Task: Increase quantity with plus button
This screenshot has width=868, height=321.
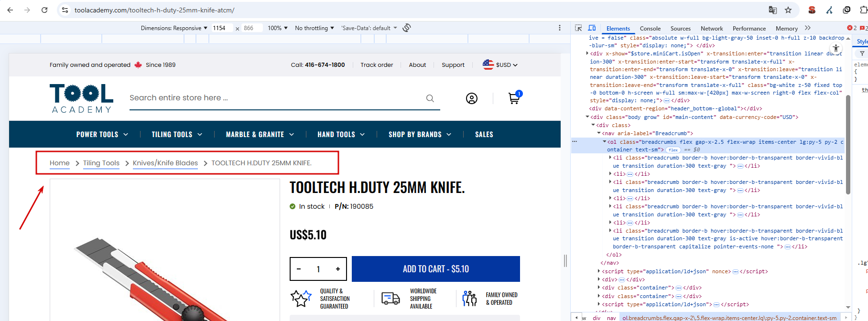Action: [x=338, y=269]
